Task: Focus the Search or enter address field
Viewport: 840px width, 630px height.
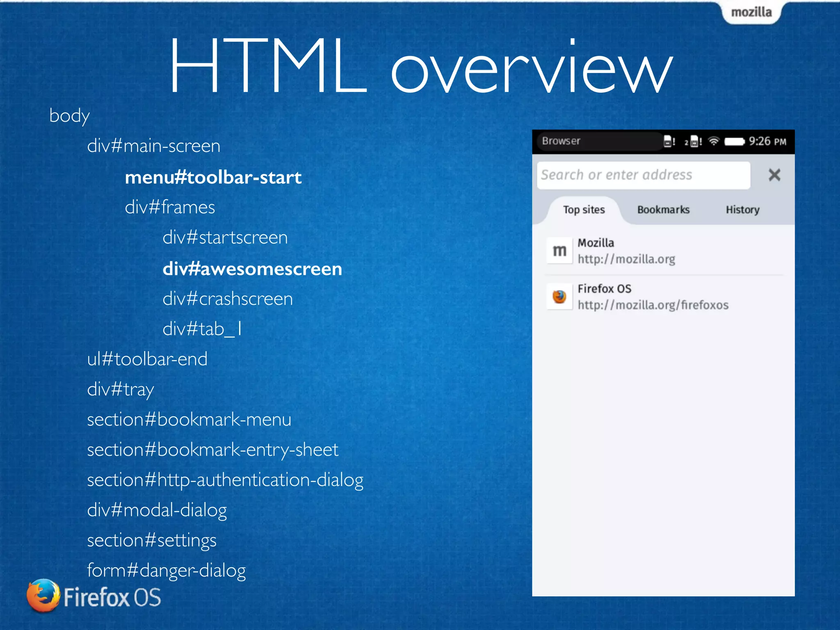Action: coord(644,175)
